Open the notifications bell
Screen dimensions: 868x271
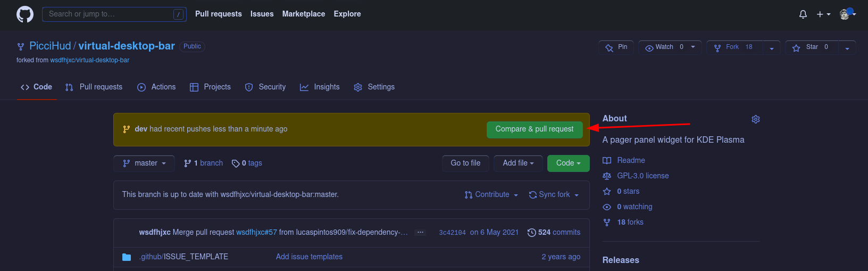tap(803, 14)
